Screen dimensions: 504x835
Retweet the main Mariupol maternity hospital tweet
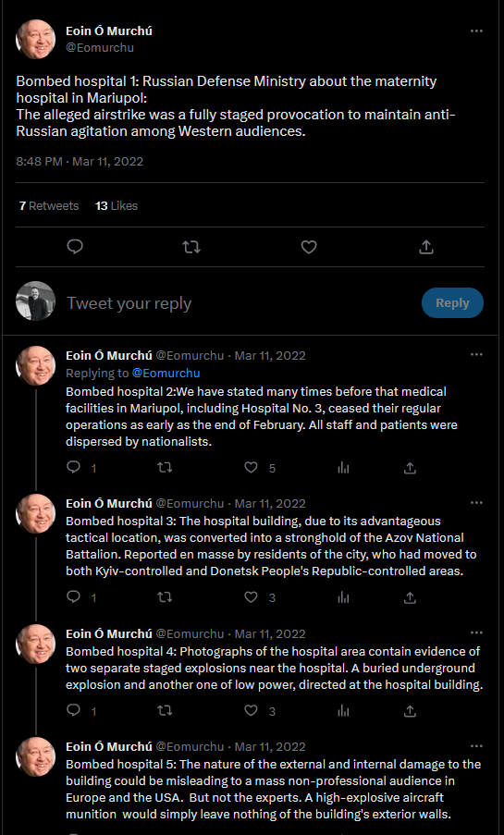click(x=191, y=247)
